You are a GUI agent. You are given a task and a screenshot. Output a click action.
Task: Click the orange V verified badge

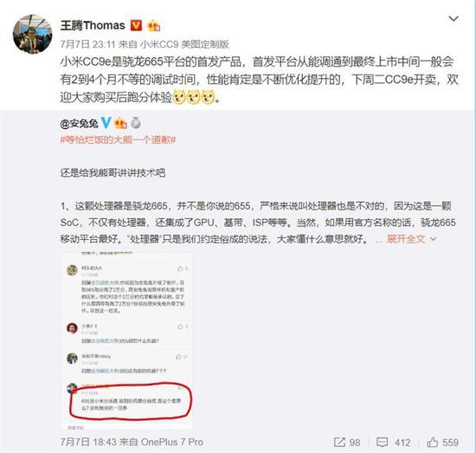pyautogui.click(x=136, y=25)
